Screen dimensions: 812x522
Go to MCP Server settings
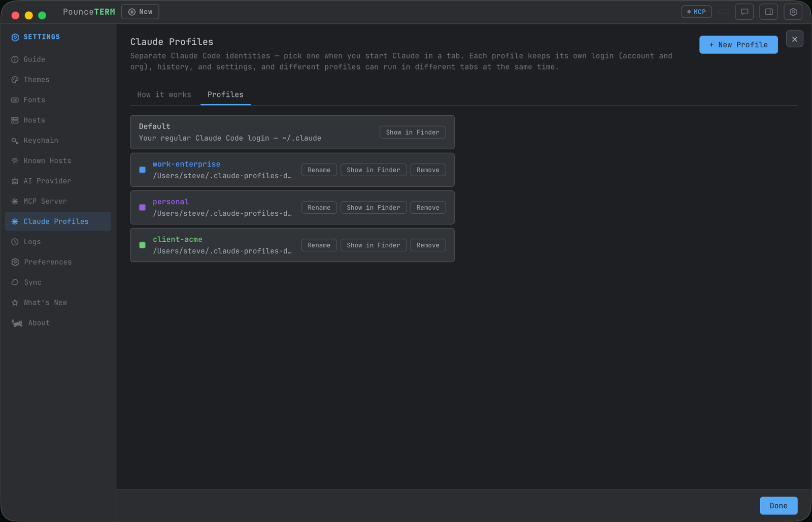[58, 202]
